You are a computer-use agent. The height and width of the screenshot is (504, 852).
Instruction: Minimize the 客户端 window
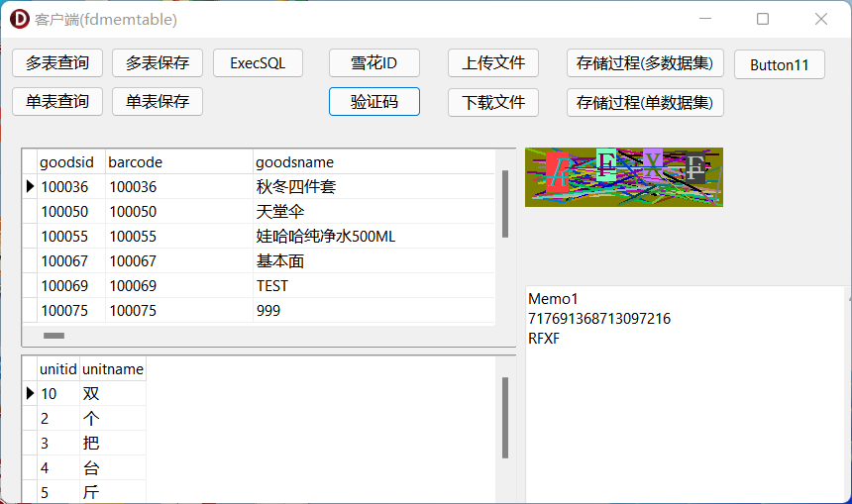[x=705, y=19]
